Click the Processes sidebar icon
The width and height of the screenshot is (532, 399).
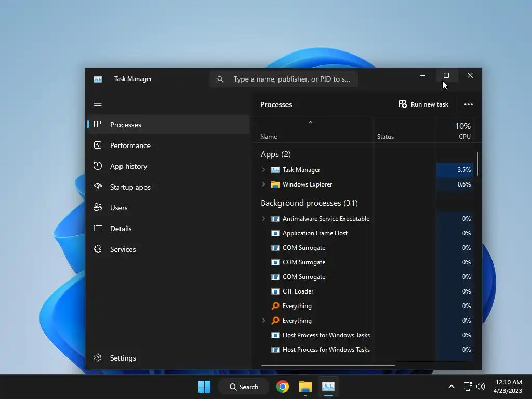[x=97, y=124]
